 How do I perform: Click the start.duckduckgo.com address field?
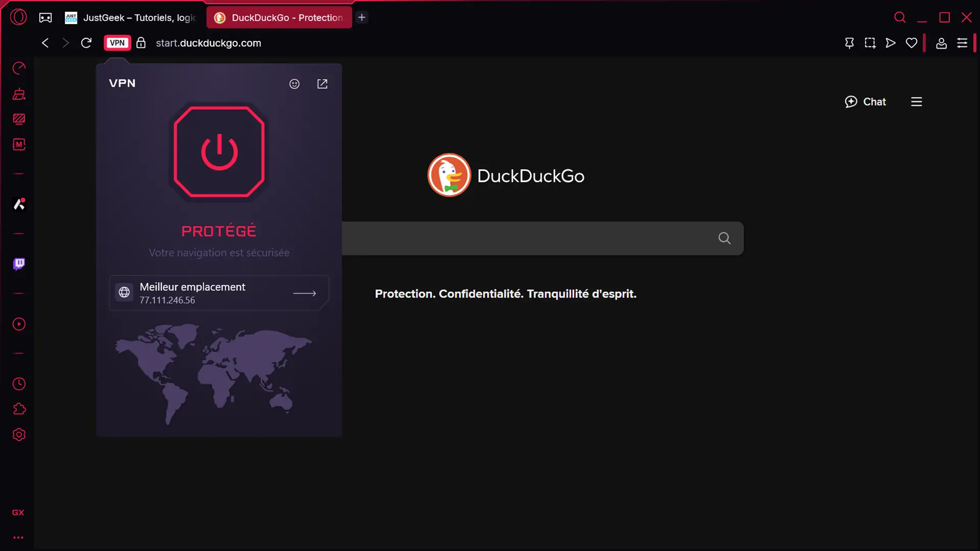[x=208, y=43]
